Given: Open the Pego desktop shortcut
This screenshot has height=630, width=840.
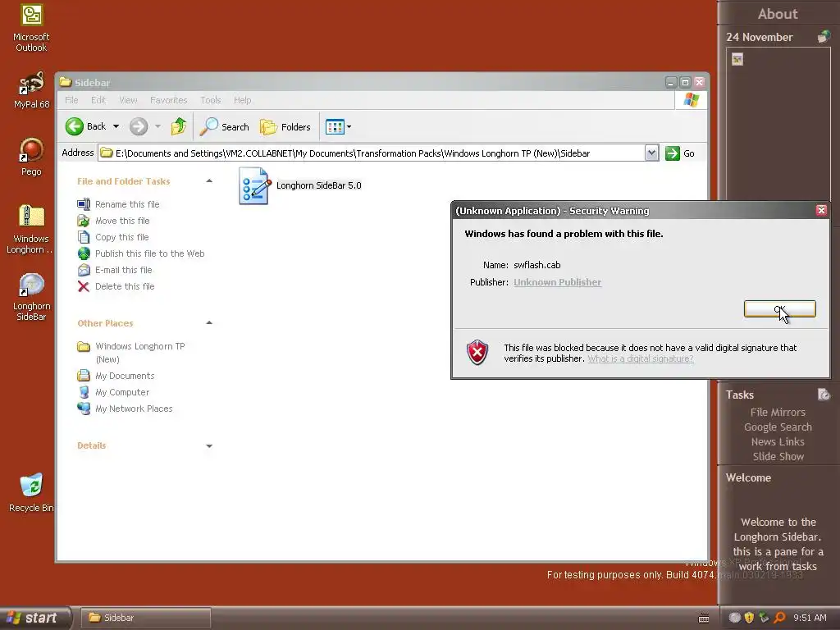Looking at the screenshot, I should pyautogui.click(x=31, y=157).
